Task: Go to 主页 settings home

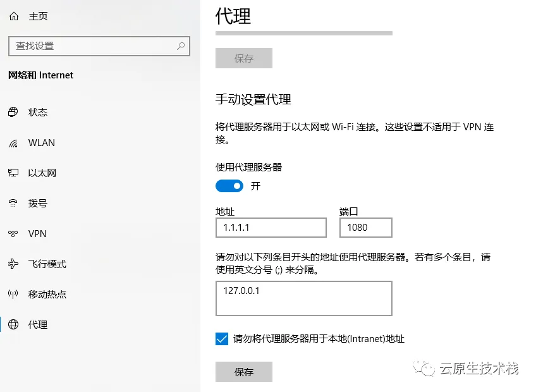Action: pos(38,16)
